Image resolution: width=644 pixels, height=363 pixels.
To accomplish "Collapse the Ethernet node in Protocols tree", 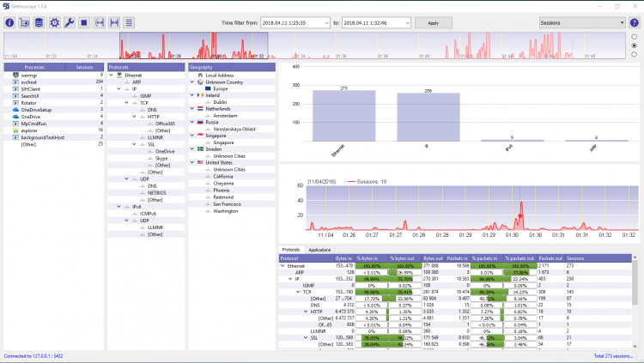I will point(112,76).
